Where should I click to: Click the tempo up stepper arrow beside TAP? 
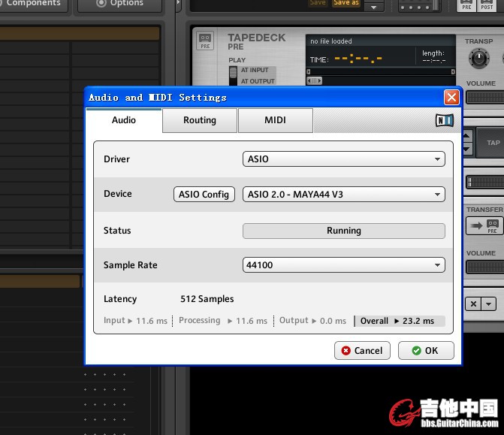pyautogui.click(x=467, y=136)
